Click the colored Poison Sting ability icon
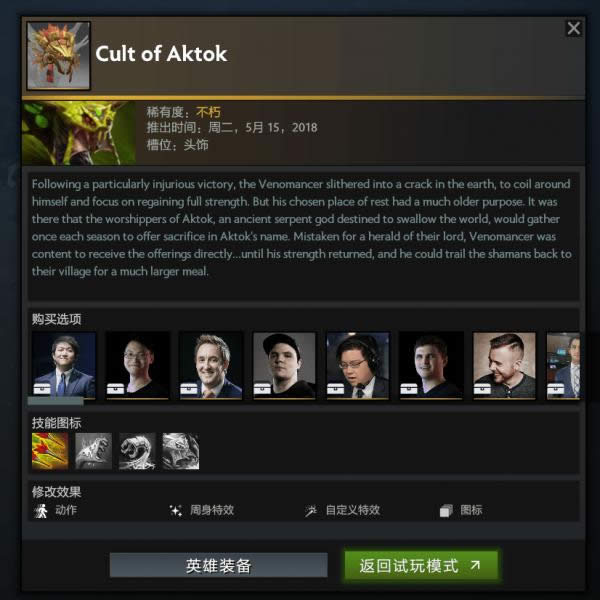The image size is (600, 600). click(x=50, y=451)
